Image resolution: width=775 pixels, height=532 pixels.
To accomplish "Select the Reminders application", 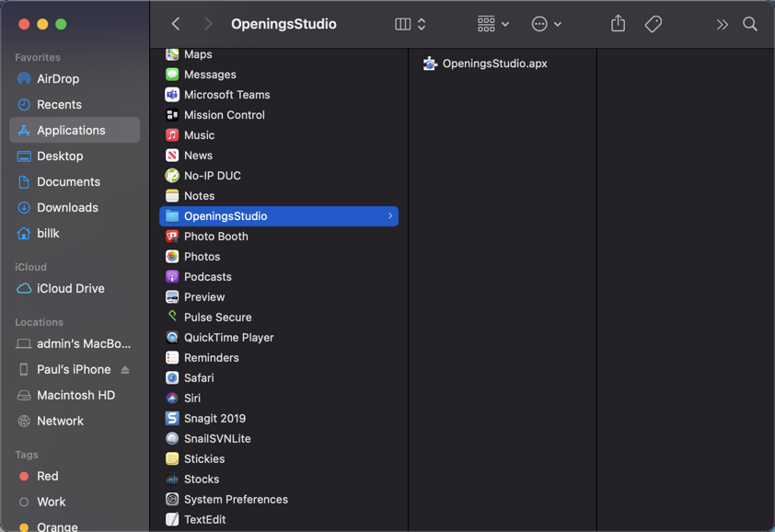I will pyautogui.click(x=279, y=358).
